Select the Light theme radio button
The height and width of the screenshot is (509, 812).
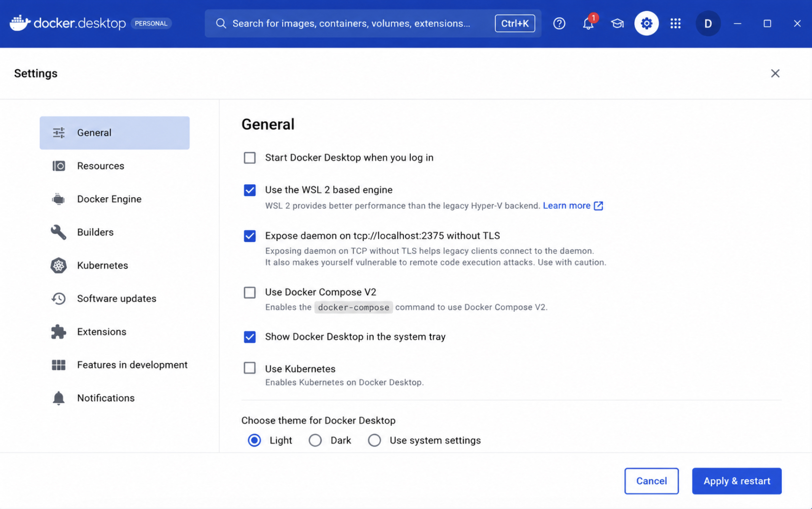[x=254, y=440]
